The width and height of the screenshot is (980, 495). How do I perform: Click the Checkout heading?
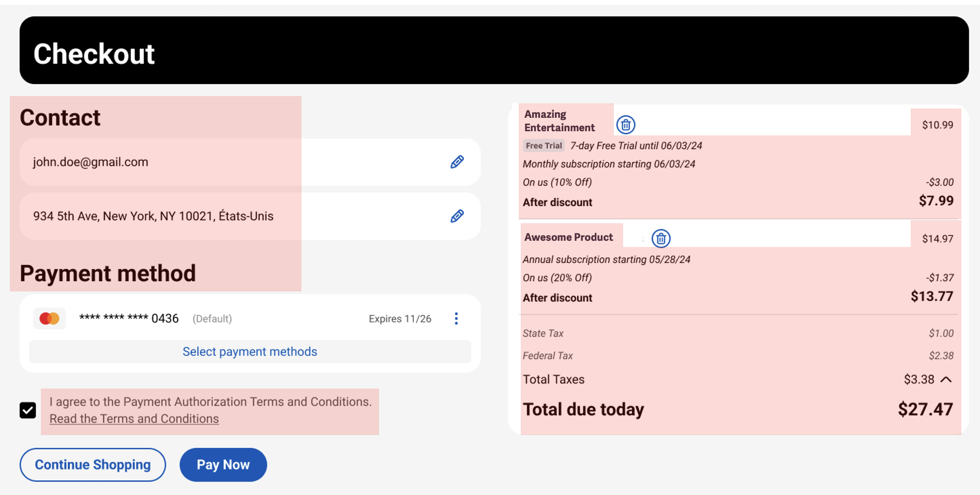click(x=94, y=54)
